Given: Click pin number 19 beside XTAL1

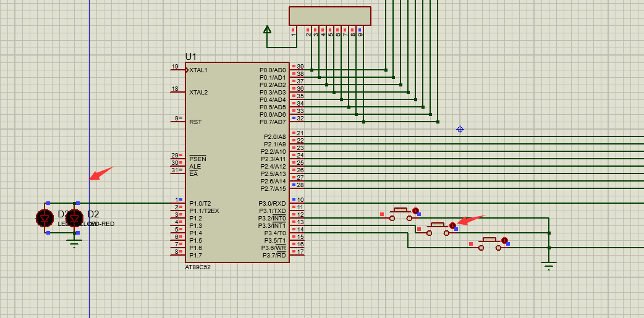Looking at the screenshot, I should pyautogui.click(x=175, y=67).
